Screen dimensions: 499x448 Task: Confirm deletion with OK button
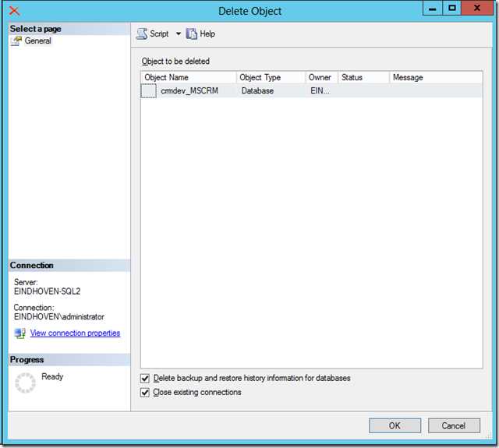tap(395, 425)
